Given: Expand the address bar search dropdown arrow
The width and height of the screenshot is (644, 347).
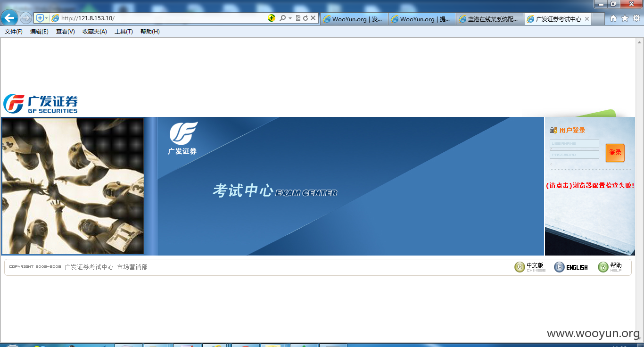Looking at the screenshot, I should coord(290,18).
